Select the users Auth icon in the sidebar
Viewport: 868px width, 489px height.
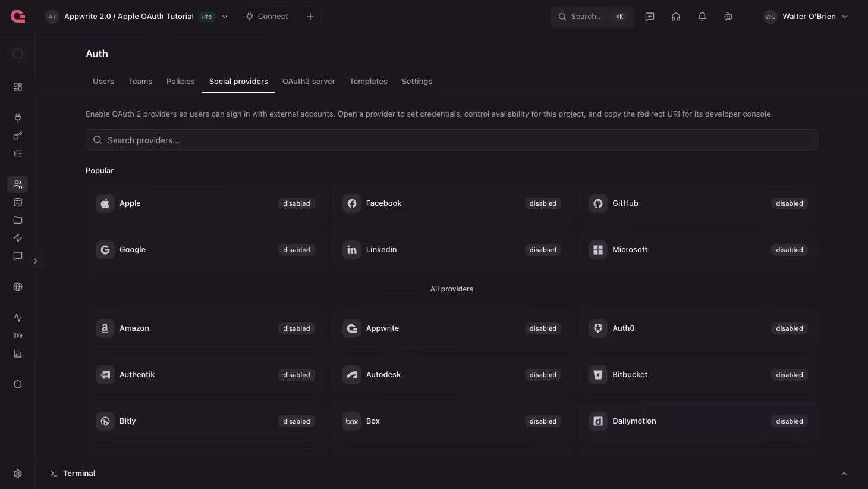pyautogui.click(x=18, y=184)
